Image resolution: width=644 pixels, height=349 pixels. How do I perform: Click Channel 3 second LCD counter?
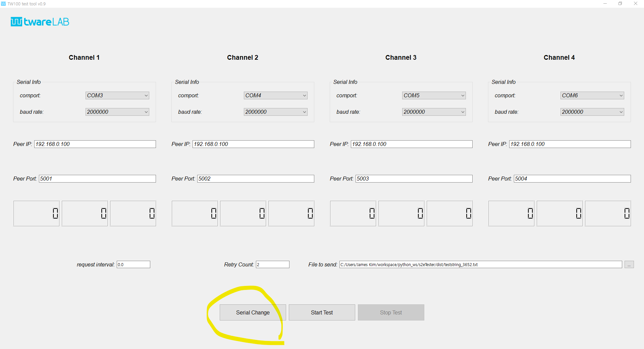[x=401, y=213]
